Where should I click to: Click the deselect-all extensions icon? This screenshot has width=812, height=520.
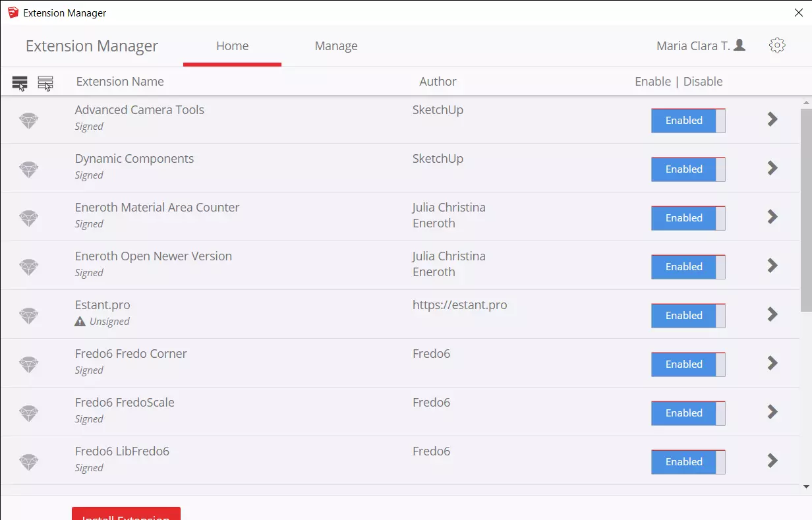coord(45,83)
